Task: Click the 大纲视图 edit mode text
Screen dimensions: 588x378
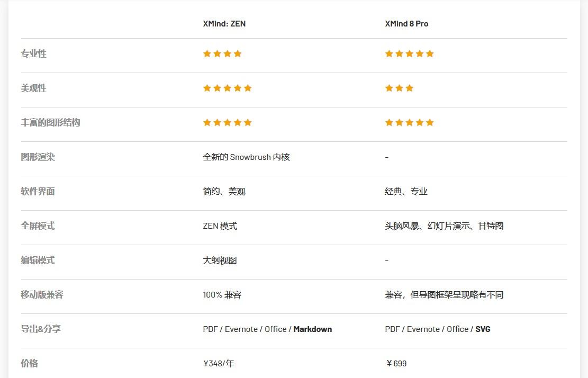Action: [x=220, y=260]
